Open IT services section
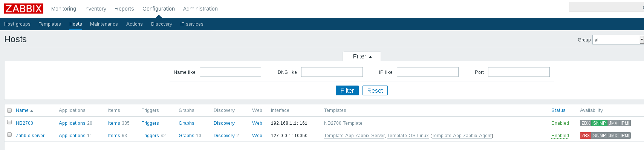Viewport: 644px width, 150px height. click(x=192, y=24)
